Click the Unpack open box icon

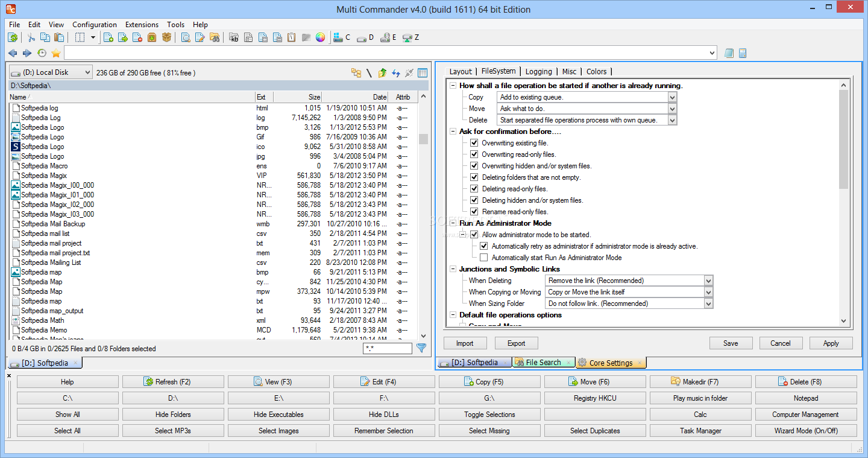coord(167,37)
